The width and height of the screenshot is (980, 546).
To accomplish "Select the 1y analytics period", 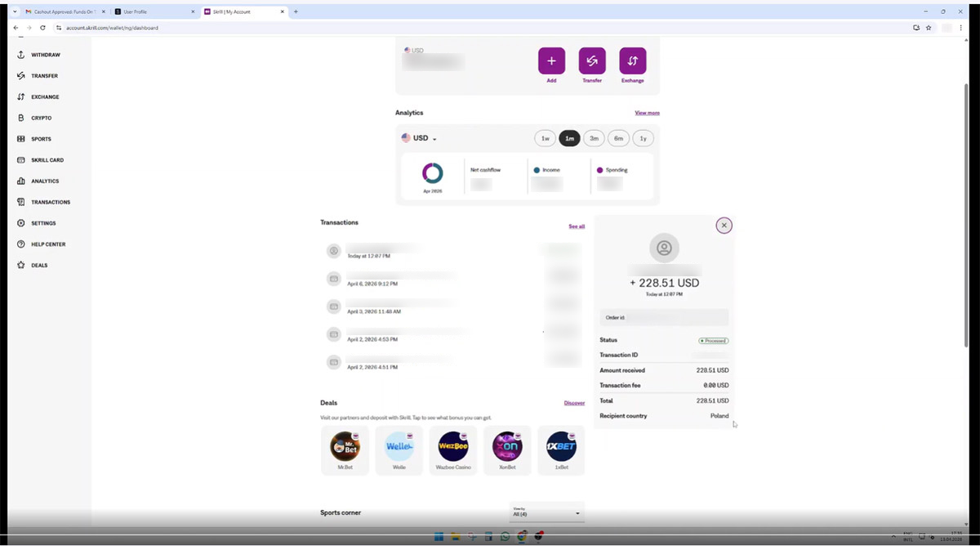I will tap(643, 138).
